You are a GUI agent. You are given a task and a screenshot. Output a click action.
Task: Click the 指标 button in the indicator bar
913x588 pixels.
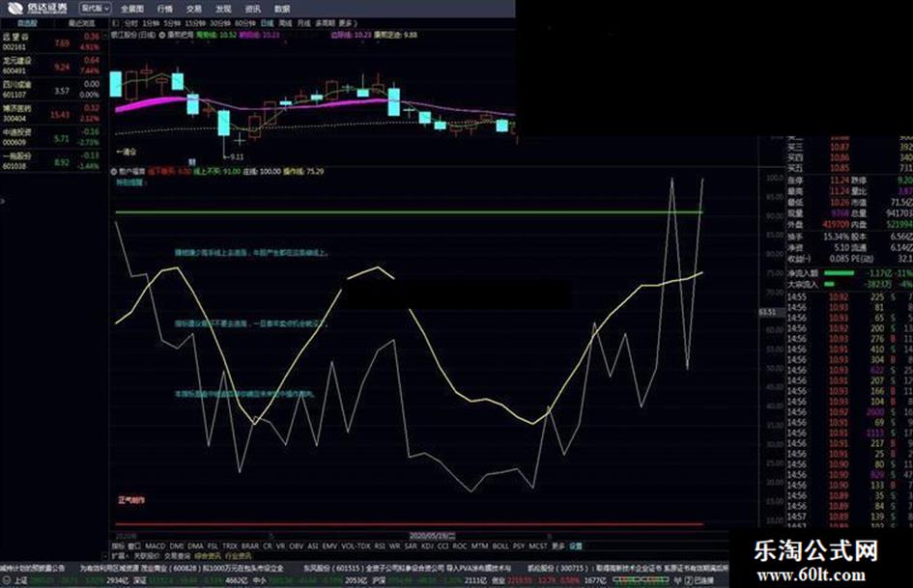[118, 546]
